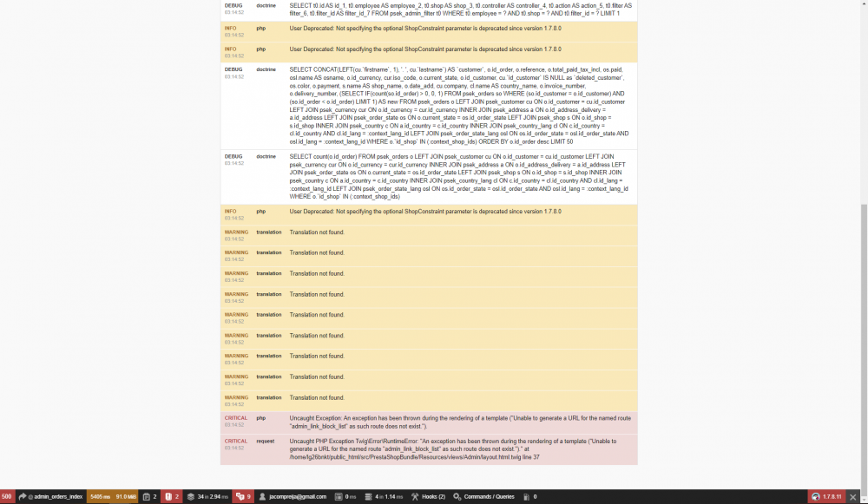
Task: Open the Forms panel clipboard icon
Action: 148,496
